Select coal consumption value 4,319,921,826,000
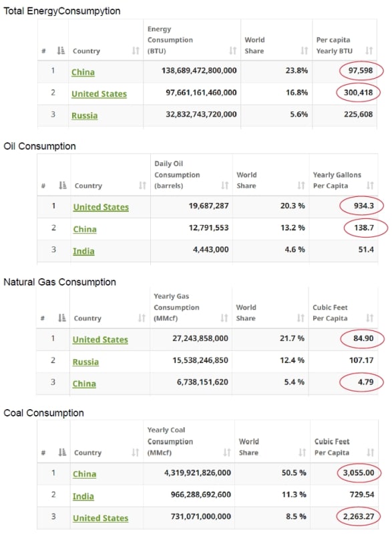This screenshot has height=534, width=392. coord(198,473)
